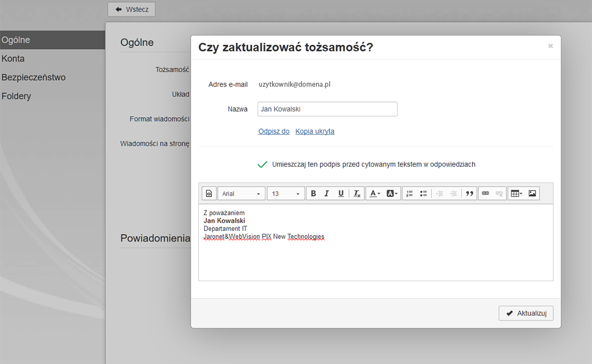Viewport: 592px width, 364px height.
Task: Insert a hyperlink with link icon
Action: 485,194
